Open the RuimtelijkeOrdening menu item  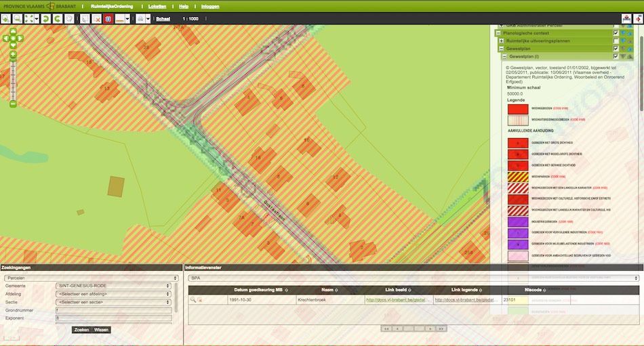pos(112,7)
